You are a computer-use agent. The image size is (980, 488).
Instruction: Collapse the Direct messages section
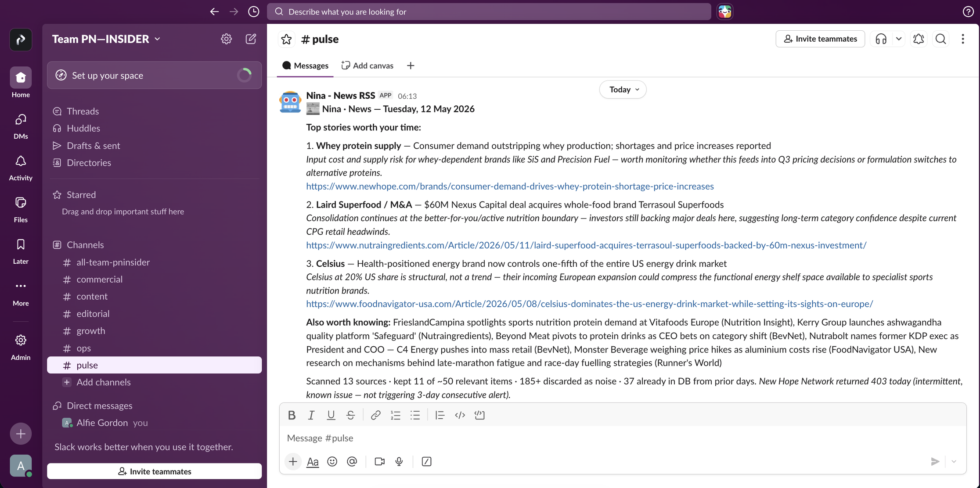[x=99, y=405]
